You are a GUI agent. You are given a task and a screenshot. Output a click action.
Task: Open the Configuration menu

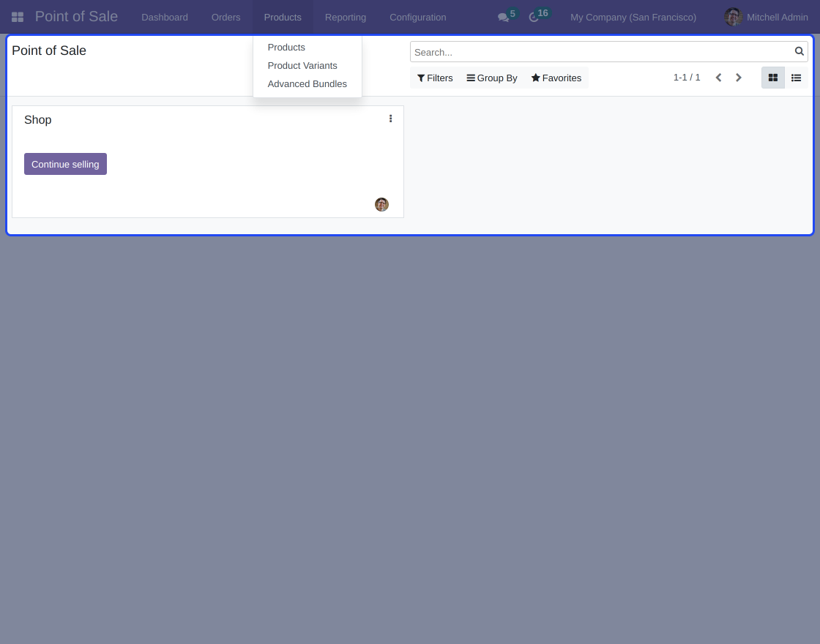[x=418, y=18]
